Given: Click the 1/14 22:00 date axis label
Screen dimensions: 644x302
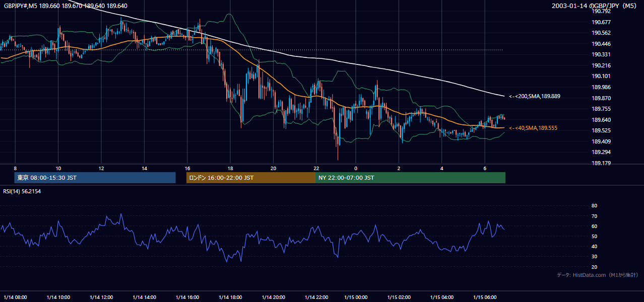Looking at the screenshot, I should [316, 297].
